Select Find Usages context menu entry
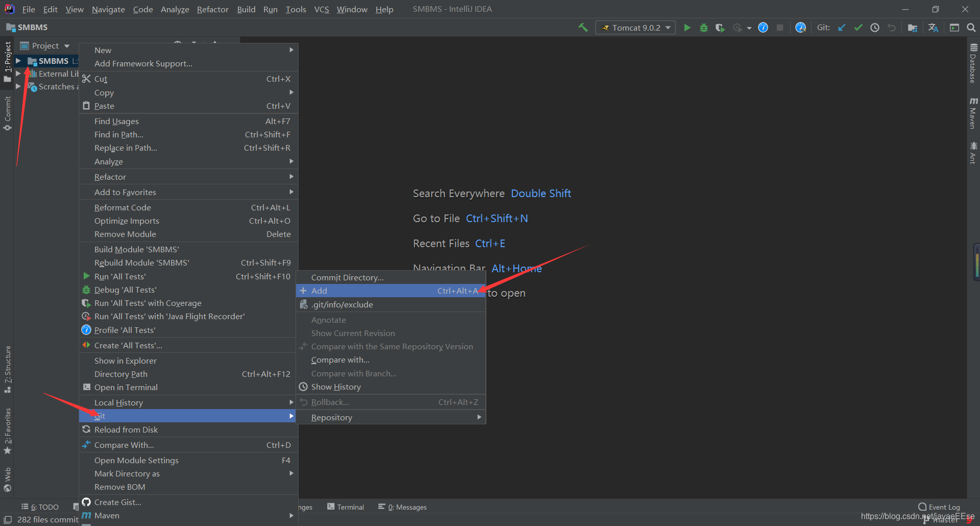This screenshot has width=980, height=526. click(188, 121)
